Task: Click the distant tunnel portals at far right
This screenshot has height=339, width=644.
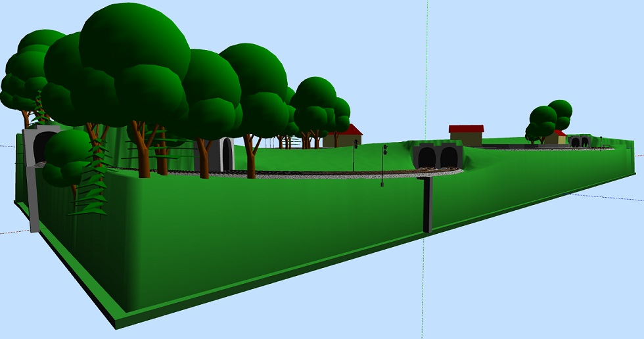Action: click(x=580, y=141)
